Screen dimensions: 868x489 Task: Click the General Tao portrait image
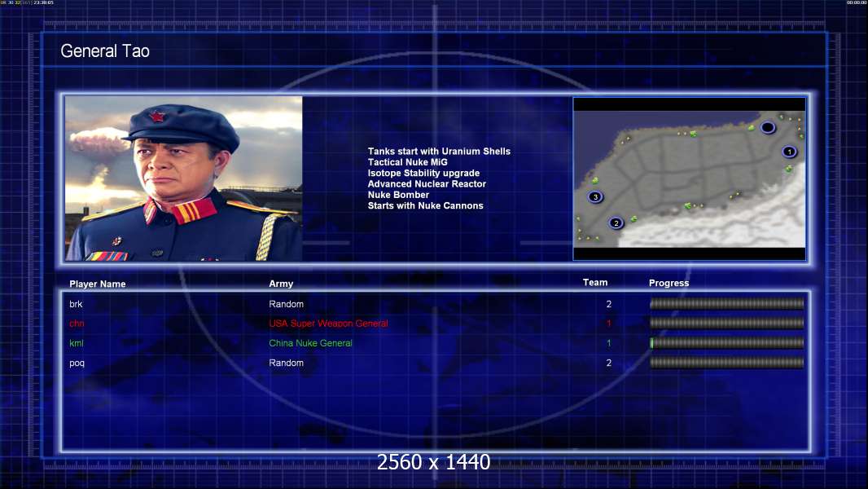(184, 178)
